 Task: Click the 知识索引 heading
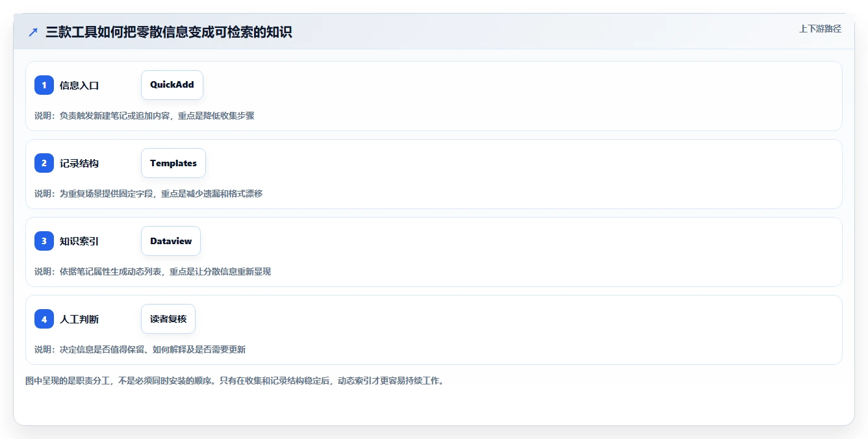click(x=79, y=241)
